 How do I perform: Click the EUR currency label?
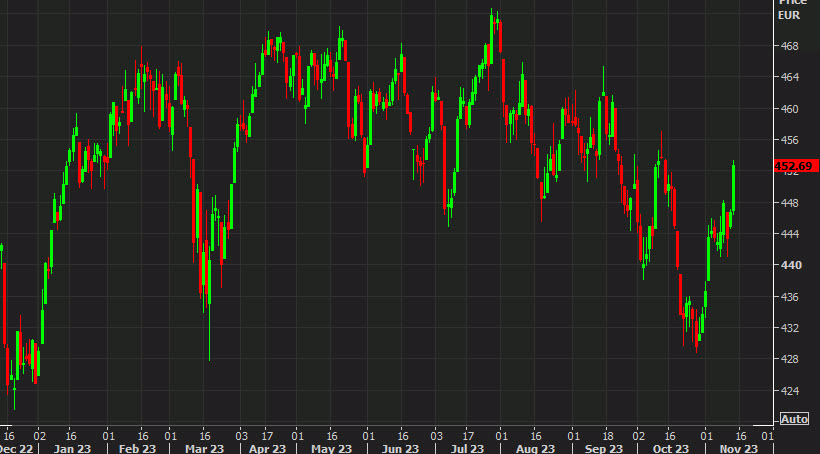(x=789, y=15)
